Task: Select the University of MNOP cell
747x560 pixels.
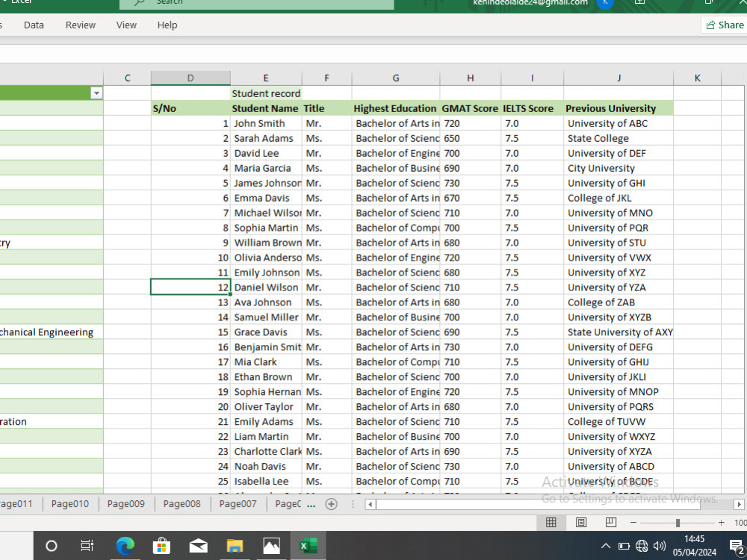Action: 619,391
